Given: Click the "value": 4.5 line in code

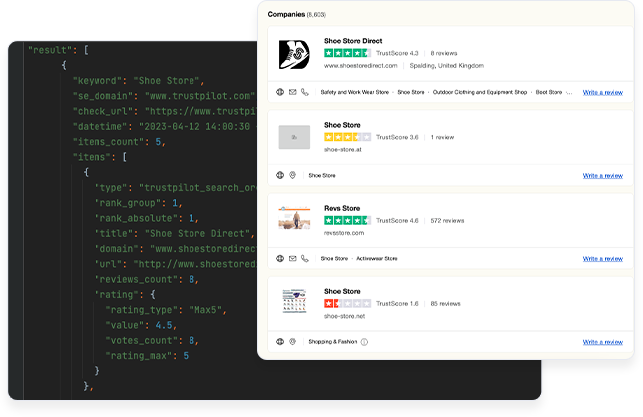Looking at the screenshot, I should pos(141,325).
